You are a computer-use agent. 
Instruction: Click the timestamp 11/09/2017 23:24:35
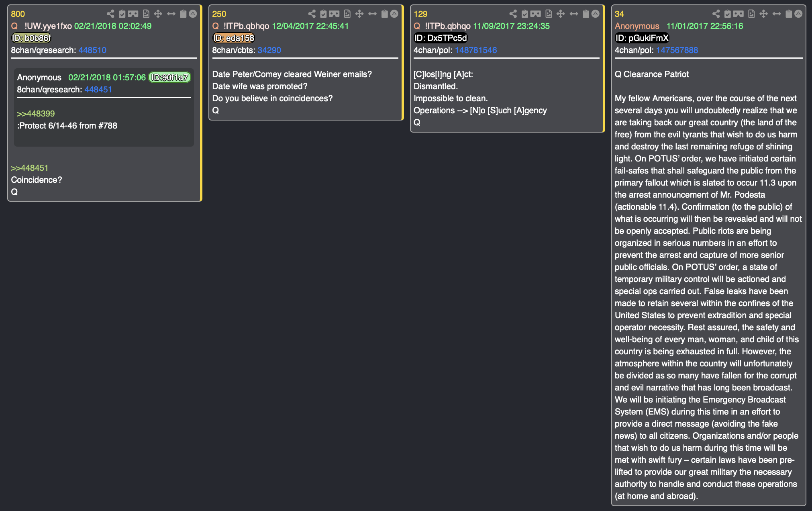512,26
